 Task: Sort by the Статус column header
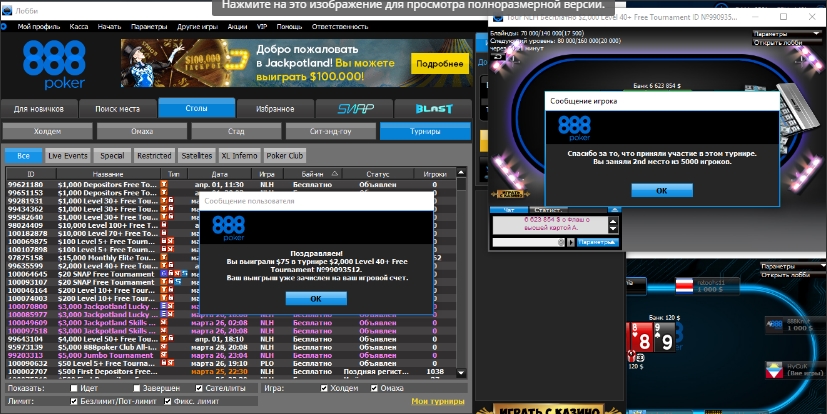(x=378, y=174)
